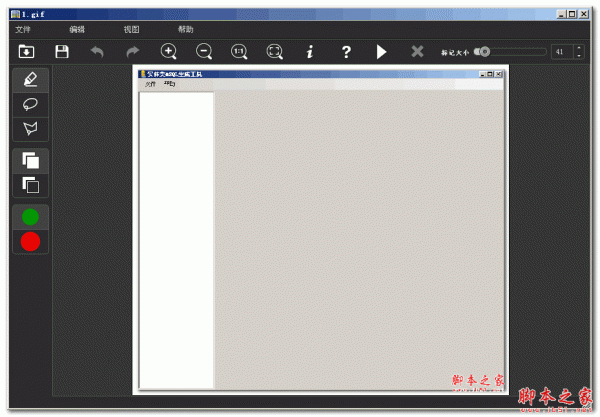Click the X cancel icon in toolbar
600x417 pixels.
[417, 51]
